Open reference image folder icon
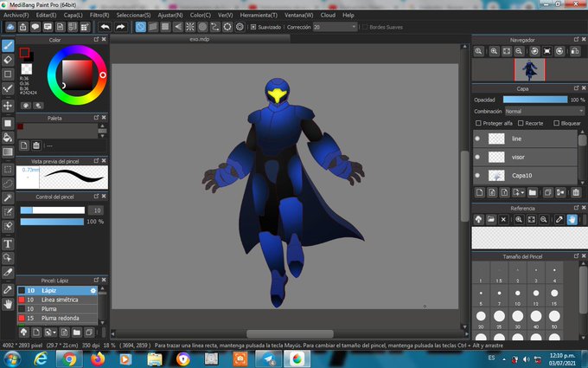This screenshot has width=588, height=368. coord(491,220)
